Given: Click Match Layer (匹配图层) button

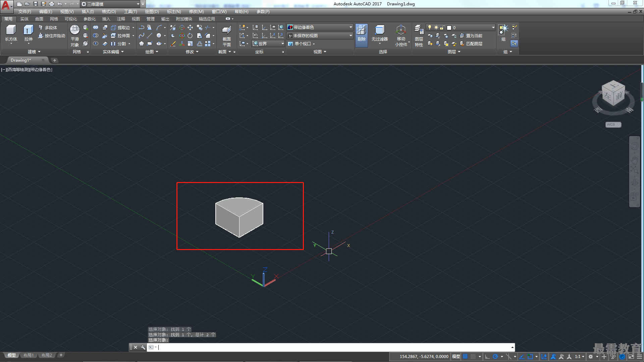Looking at the screenshot, I should (471, 44).
